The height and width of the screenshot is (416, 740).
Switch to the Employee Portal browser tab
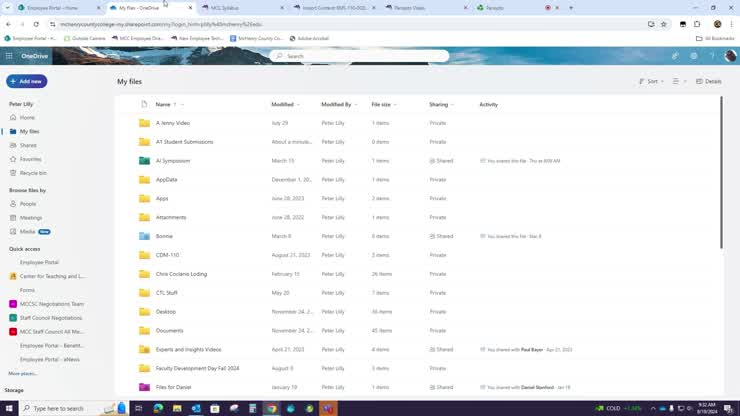(59, 8)
